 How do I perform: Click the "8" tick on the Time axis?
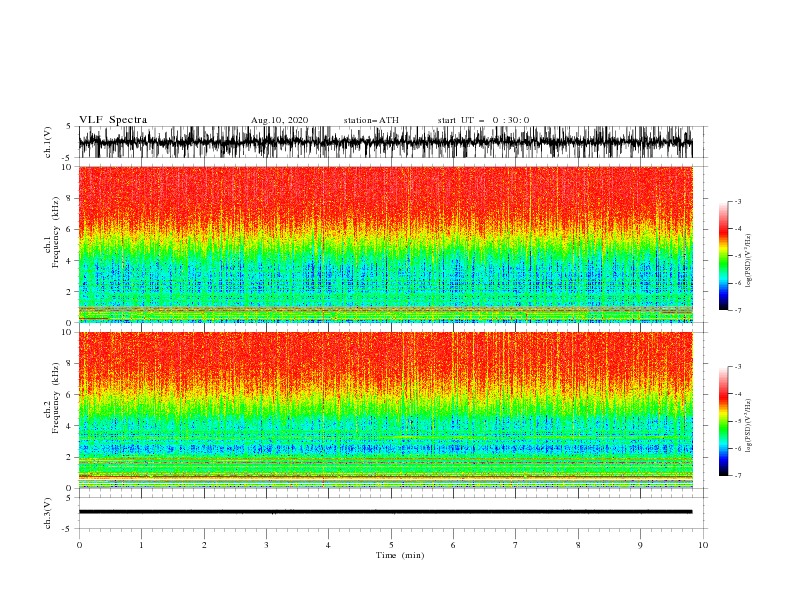pyautogui.click(x=578, y=545)
